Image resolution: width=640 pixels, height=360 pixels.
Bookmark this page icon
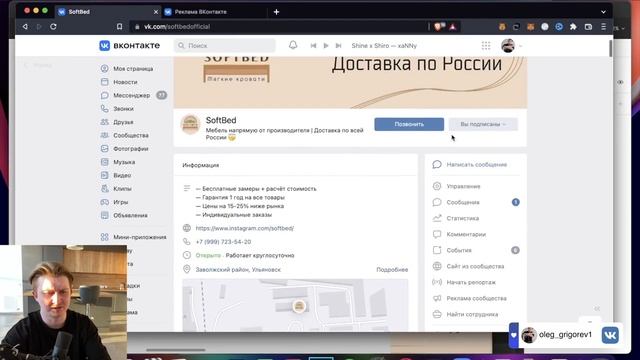point(119,27)
